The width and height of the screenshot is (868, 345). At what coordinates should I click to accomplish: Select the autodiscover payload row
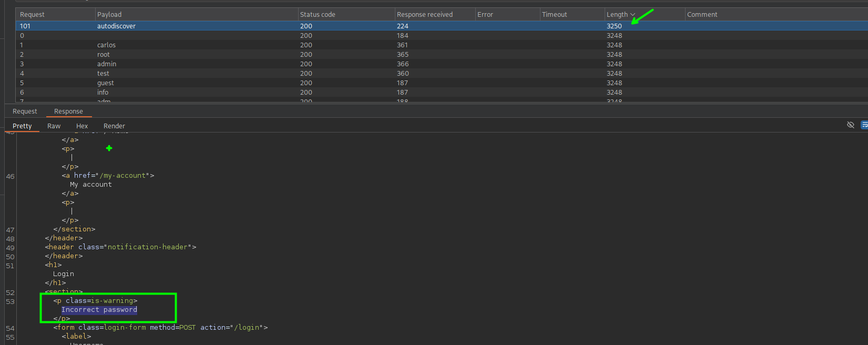[116, 26]
